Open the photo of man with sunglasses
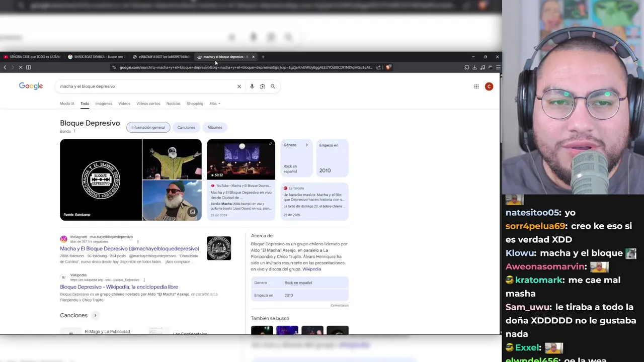This screenshot has height=362, width=644. (x=172, y=201)
